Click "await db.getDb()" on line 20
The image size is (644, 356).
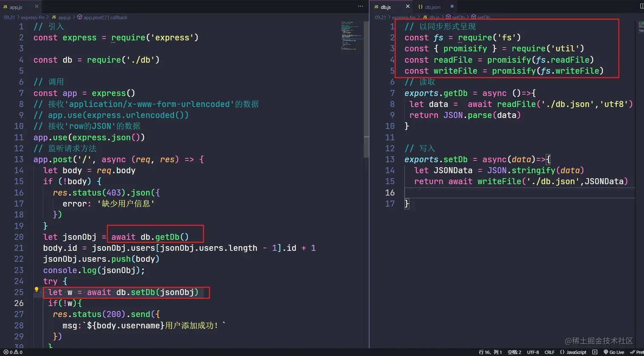pyautogui.click(x=150, y=237)
